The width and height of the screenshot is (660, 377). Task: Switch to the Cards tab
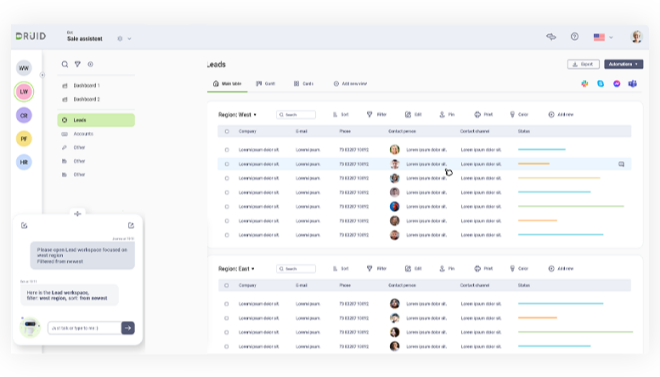click(303, 84)
